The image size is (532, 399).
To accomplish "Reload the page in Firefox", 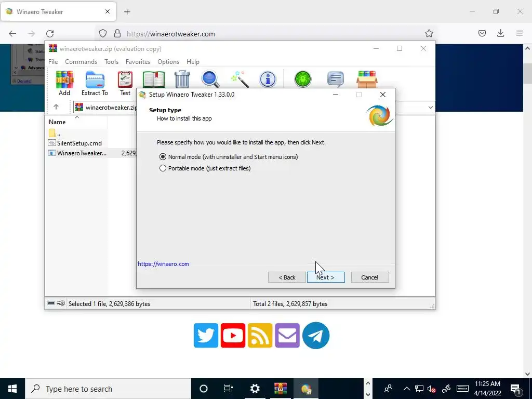I will click(x=50, y=34).
